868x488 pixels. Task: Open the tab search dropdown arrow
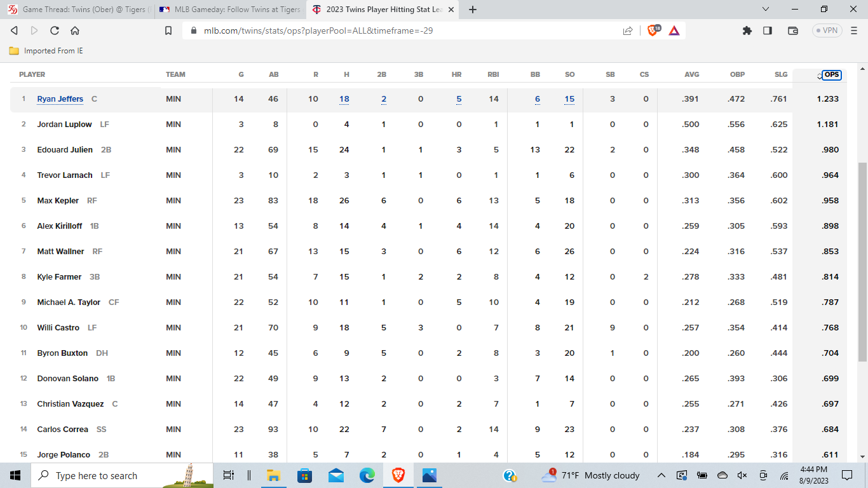pos(766,10)
